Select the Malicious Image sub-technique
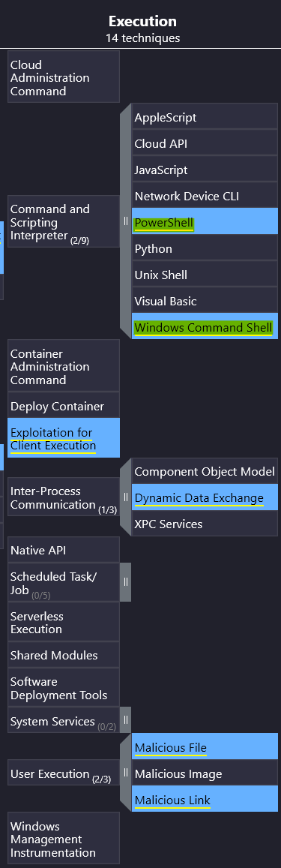The width and height of the screenshot is (281, 868). click(205, 772)
